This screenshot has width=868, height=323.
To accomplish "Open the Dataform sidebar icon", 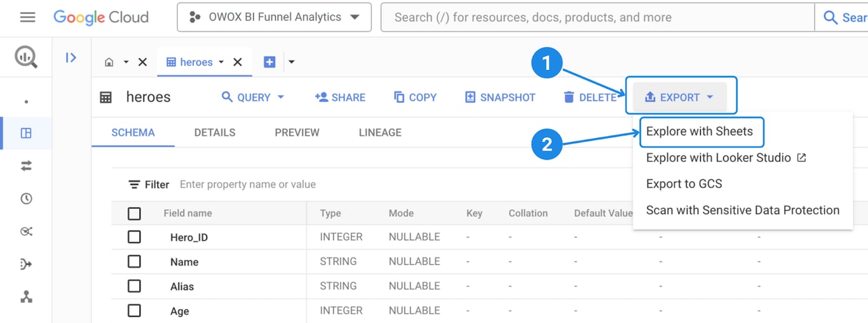I will click(26, 265).
